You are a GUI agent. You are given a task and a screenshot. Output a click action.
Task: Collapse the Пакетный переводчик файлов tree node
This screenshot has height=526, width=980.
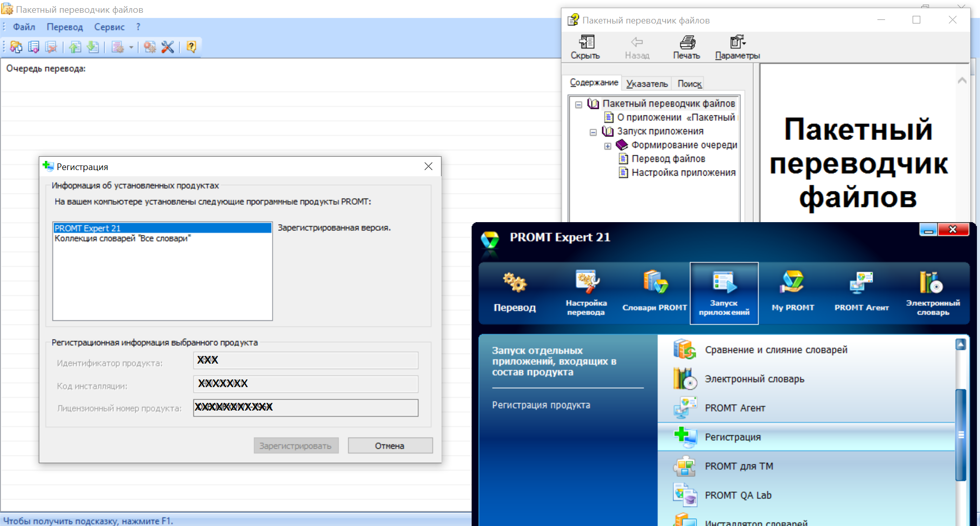click(x=579, y=104)
